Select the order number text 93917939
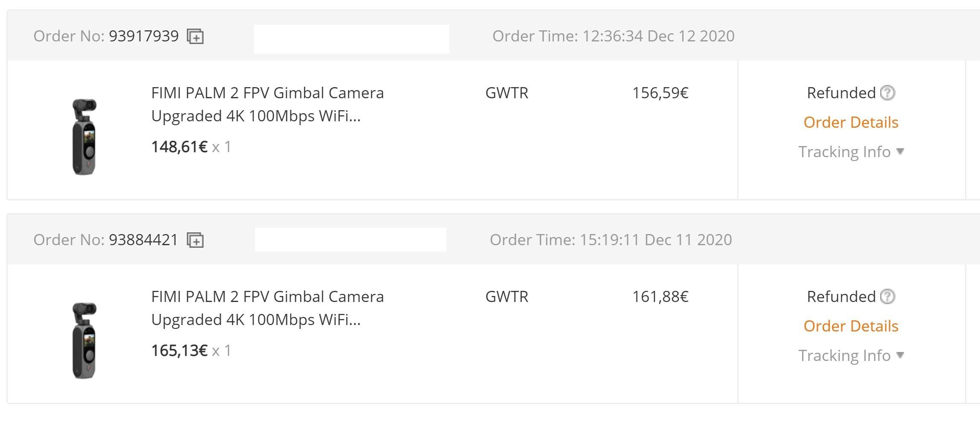The height and width of the screenshot is (425, 980). click(x=144, y=36)
